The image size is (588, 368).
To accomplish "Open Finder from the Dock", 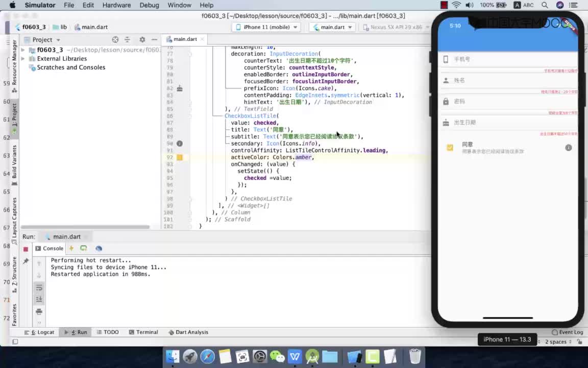I will coord(173,356).
